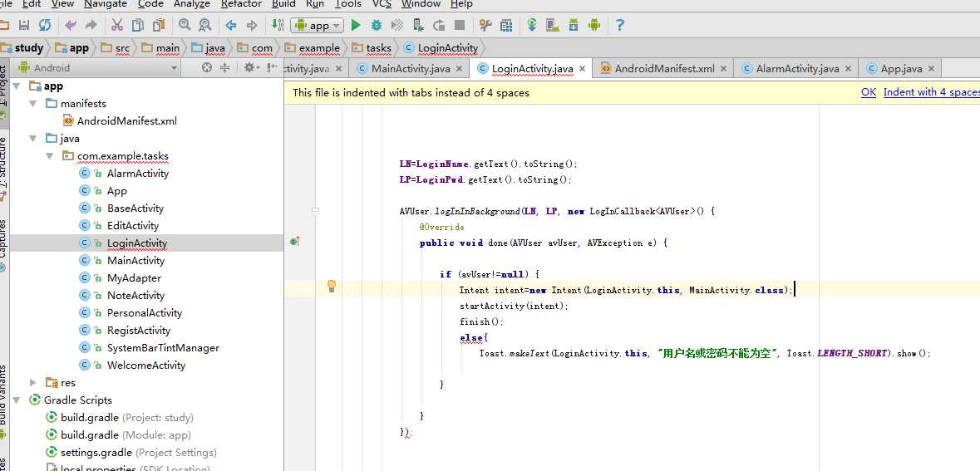This screenshot has width=980, height=471.
Task: Open the Refactor menu
Action: (241, 4)
